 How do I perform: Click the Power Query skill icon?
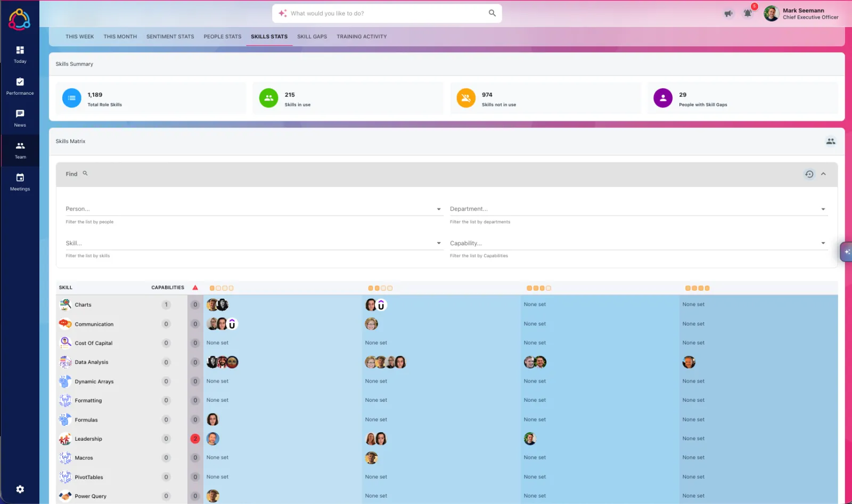tap(65, 496)
